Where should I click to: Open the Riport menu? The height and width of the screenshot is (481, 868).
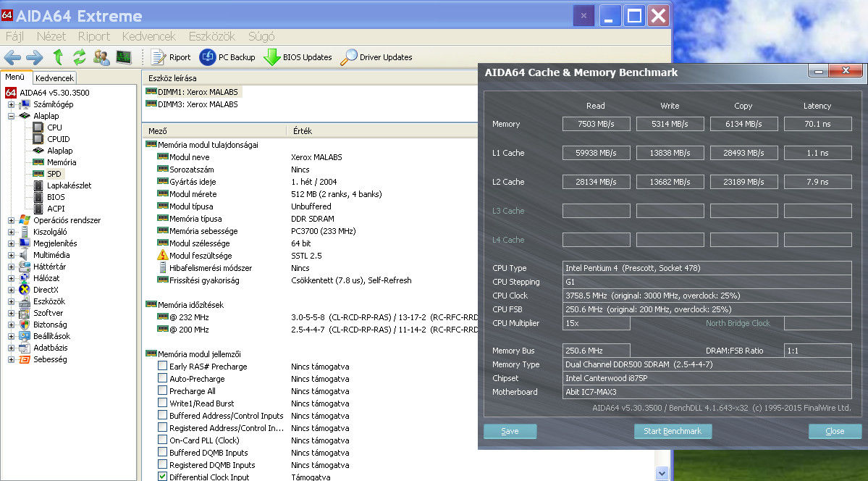[x=94, y=36]
